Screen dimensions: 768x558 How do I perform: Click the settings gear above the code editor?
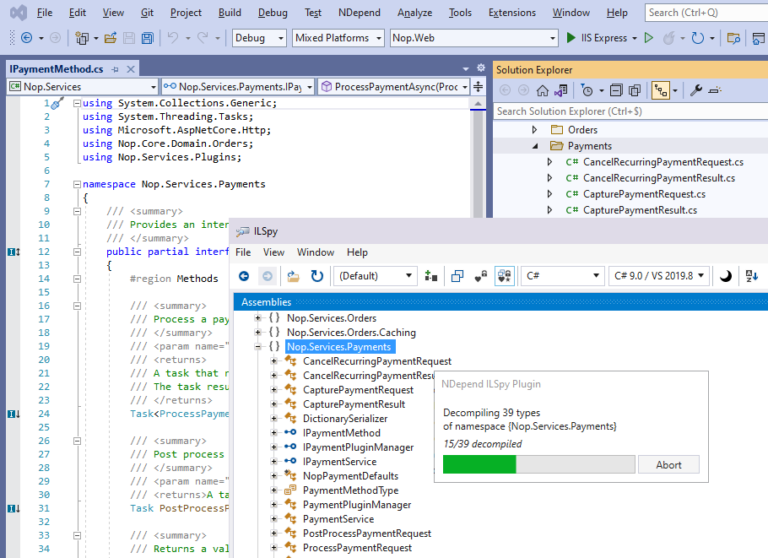coord(481,68)
